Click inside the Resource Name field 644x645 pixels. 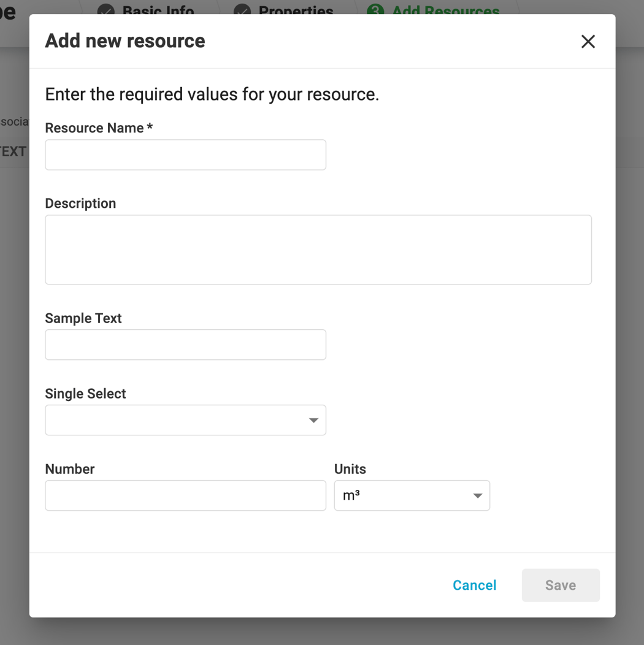pos(185,155)
